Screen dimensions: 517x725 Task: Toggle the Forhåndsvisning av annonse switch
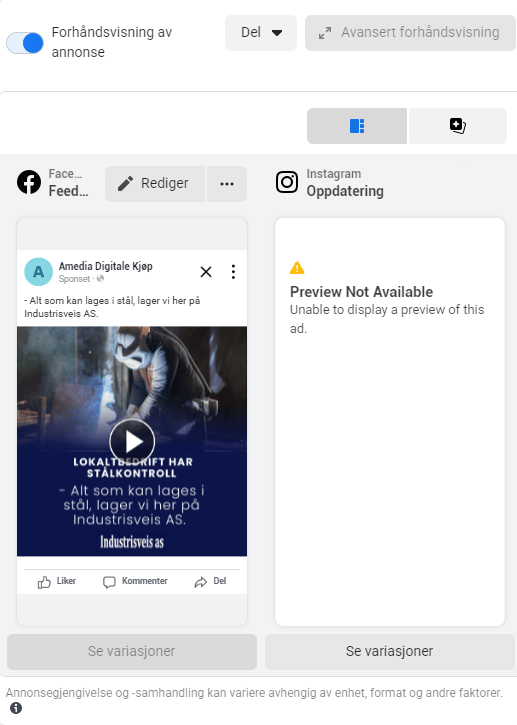click(25, 43)
